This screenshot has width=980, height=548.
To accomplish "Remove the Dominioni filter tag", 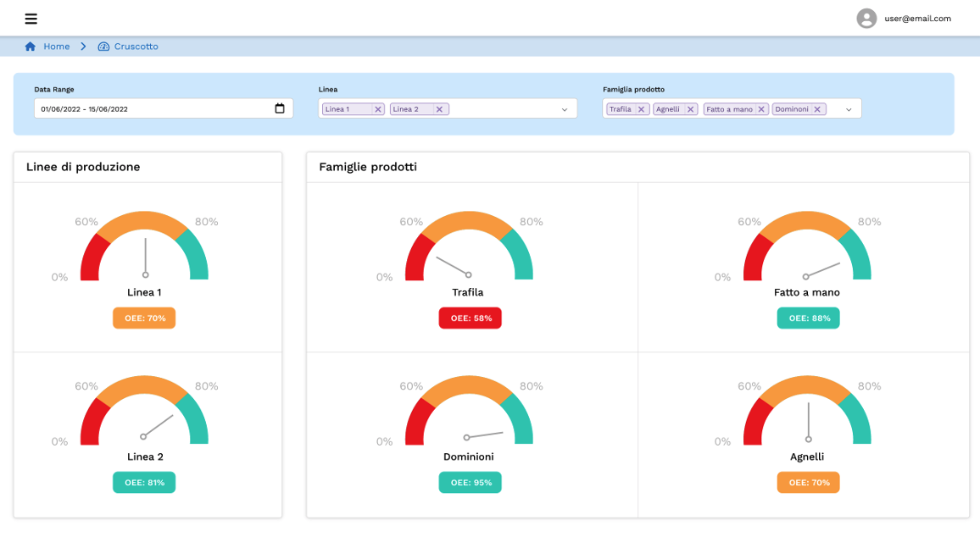I will pyautogui.click(x=817, y=109).
